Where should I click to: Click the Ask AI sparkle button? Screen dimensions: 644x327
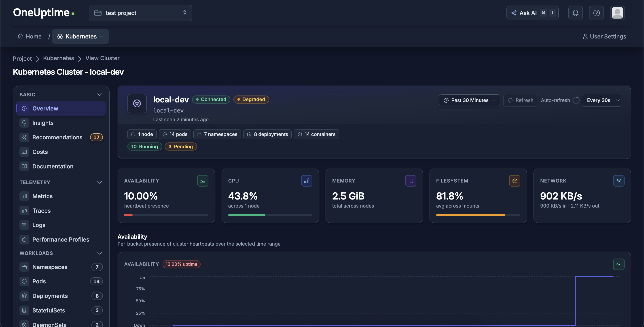pos(532,13)
